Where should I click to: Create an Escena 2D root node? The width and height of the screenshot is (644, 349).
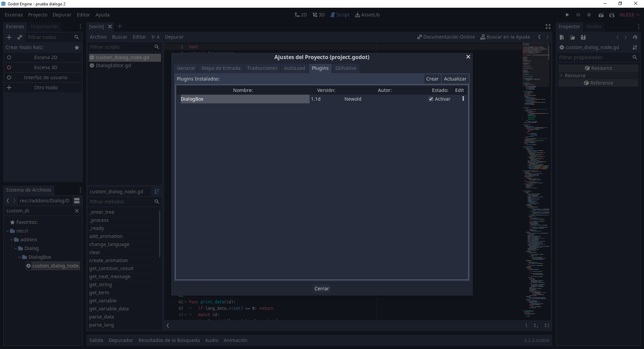(43, 57)
